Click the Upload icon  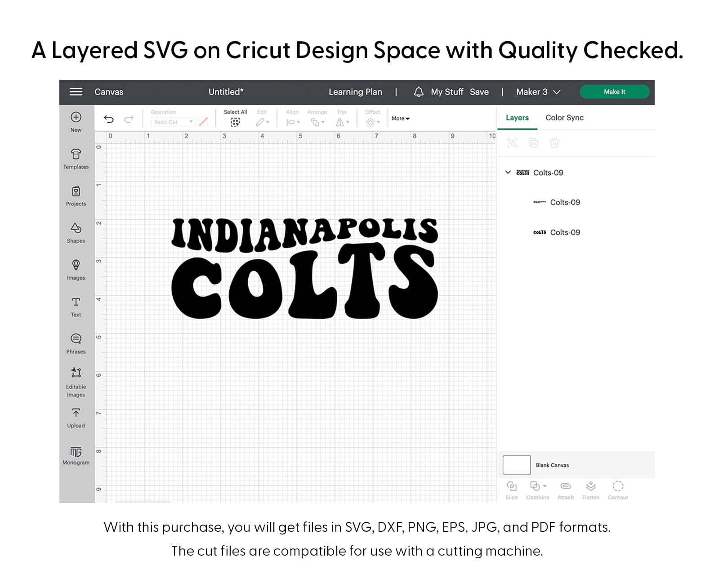click(x=76, y=413)
